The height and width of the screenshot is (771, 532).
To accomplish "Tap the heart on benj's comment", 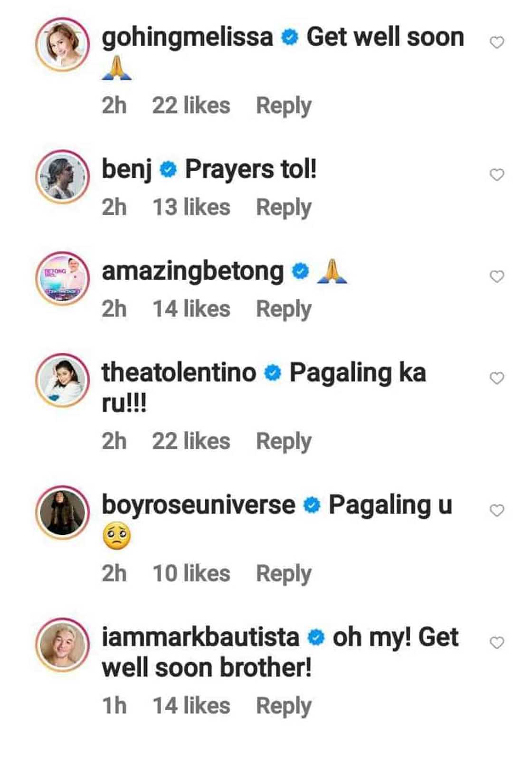I will 496,175.
